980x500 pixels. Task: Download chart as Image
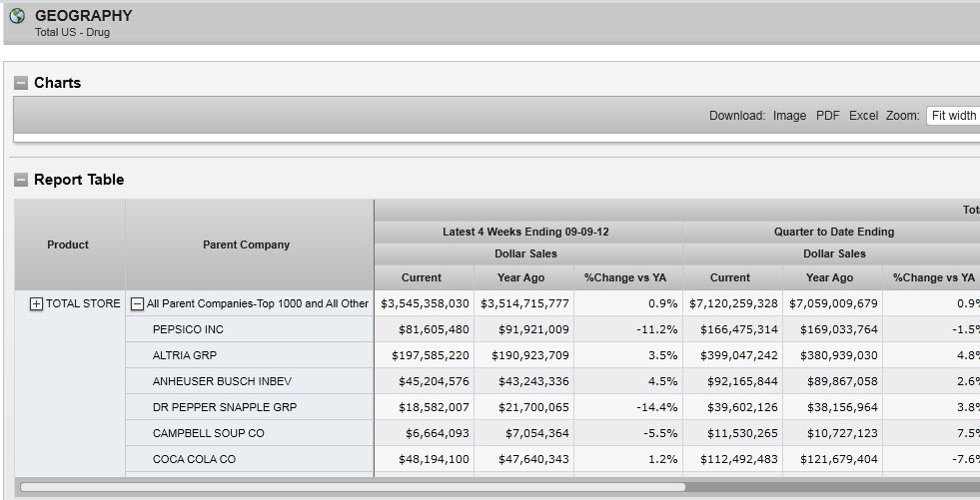click(x=789, y=116)
